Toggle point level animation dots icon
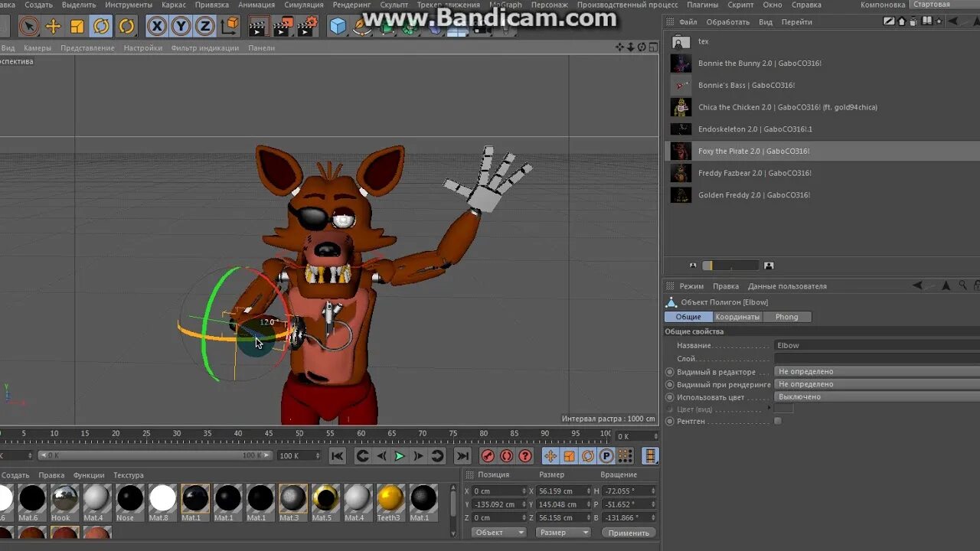 coord(626,456)
